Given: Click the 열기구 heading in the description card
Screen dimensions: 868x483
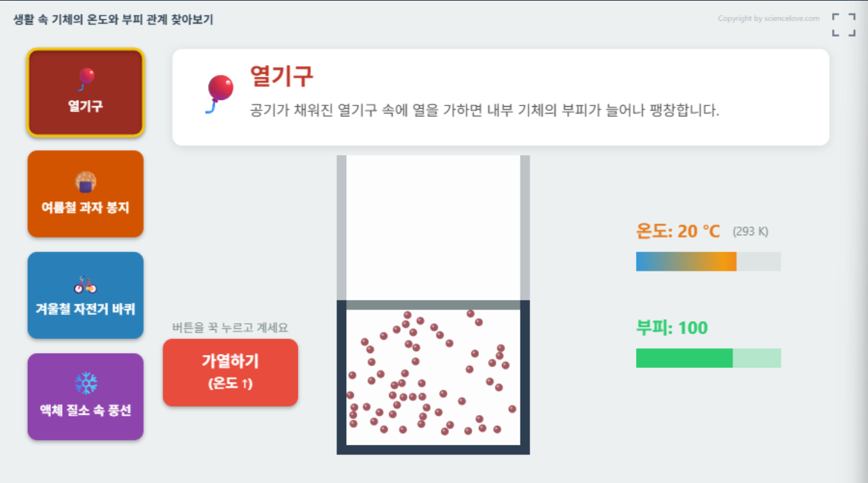Looking at the screenshot, I should point(282,76).
